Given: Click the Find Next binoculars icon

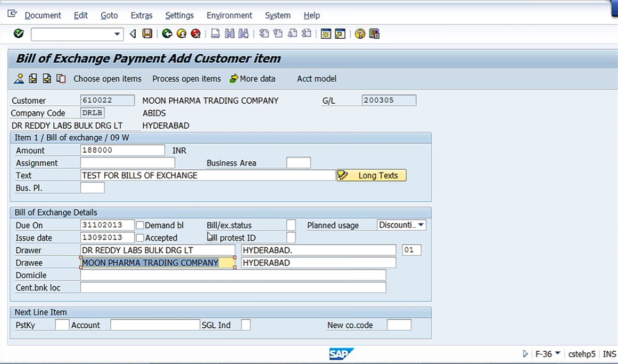Looking at the screenshot, I should click(244, 34).
